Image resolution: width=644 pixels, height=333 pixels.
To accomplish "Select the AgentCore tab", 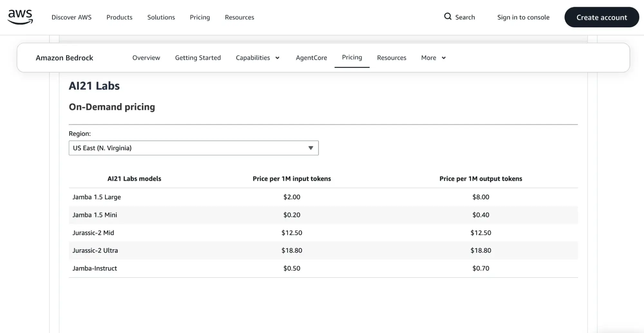I will (x=311, y=58).
